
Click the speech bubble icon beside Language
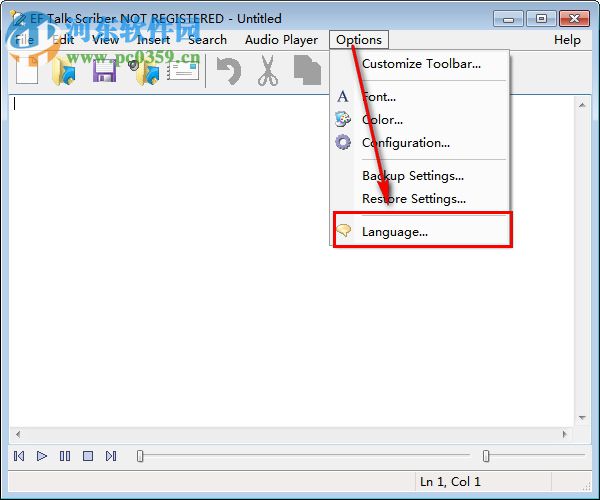coord(344,231)
